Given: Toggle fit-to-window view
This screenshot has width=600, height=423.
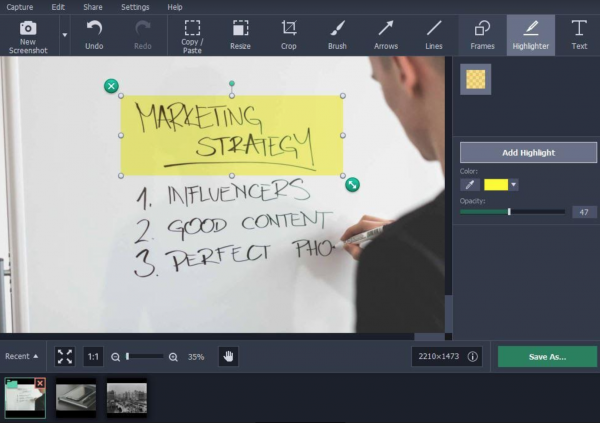Looking at the screenshot, I should (65, 356).
